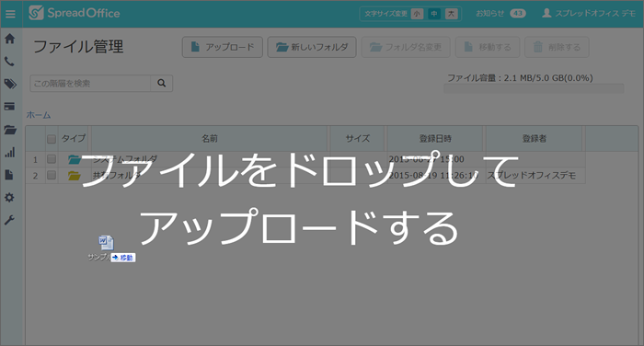644x346 pixels.
Task: Open the bar chart icon in sidebar
Action: coord(10,153)
